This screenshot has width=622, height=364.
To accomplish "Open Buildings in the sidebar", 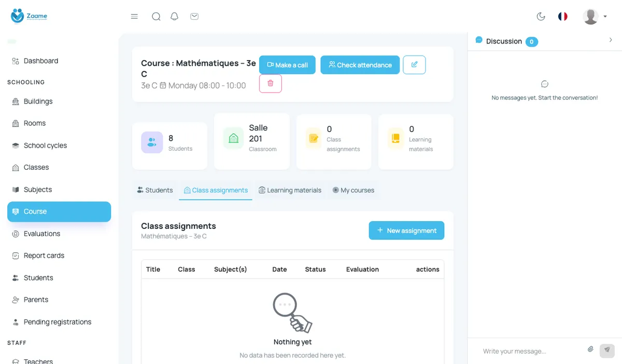I will 59,101.
